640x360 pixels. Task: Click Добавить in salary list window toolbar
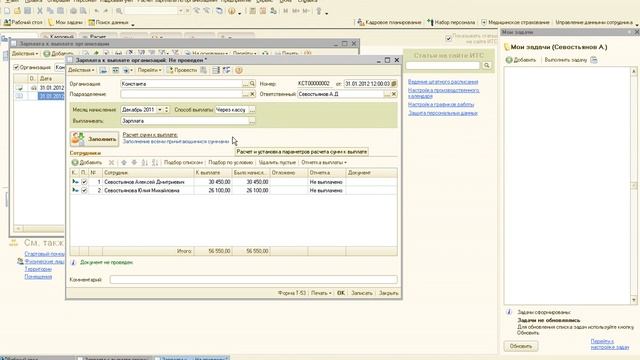click(58, 53)
